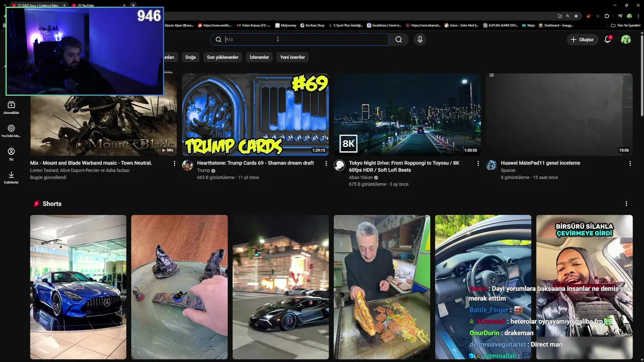
Task: Open the Excalidraw bookmark
Action: click(x=384, y=25)
